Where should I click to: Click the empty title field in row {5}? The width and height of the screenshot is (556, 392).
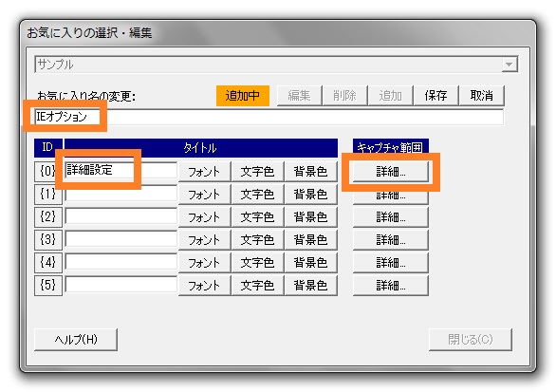click(x=120, y=285)
